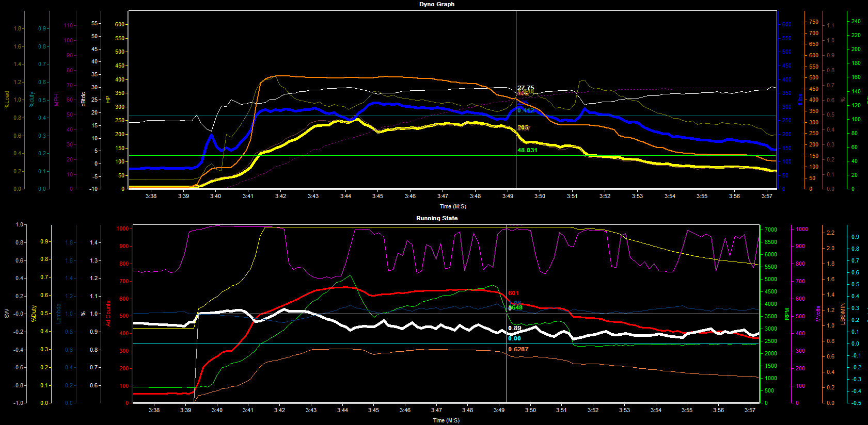Image resolution: width=868 pixels, height=425 pixels.
Task: Click the white dBtdc axis label
Action: [83, 100]
